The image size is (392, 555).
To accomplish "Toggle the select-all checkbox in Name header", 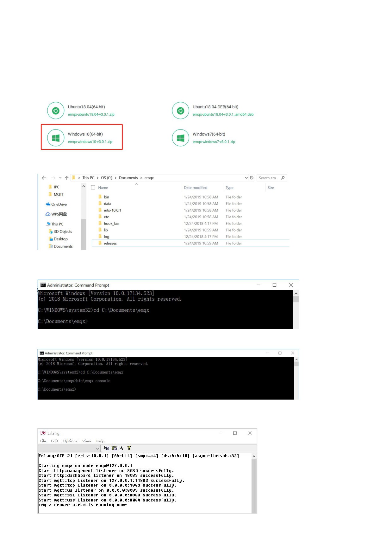I will (x=93, y=188).
